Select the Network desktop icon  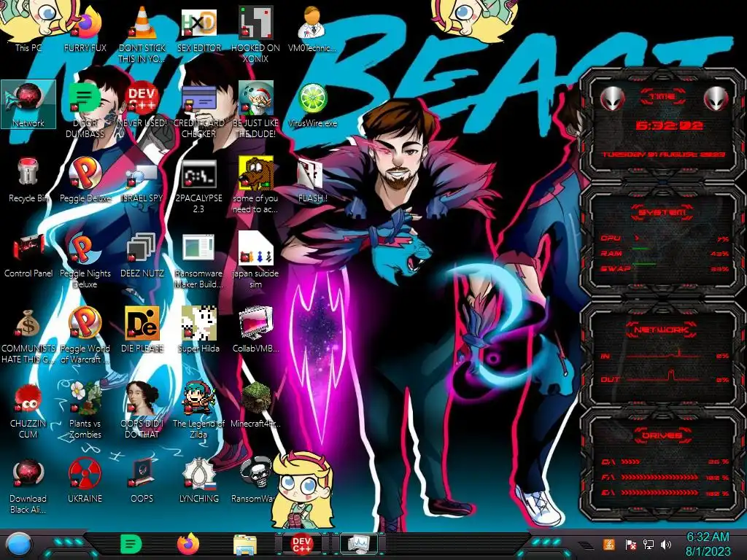pos(28,104)
